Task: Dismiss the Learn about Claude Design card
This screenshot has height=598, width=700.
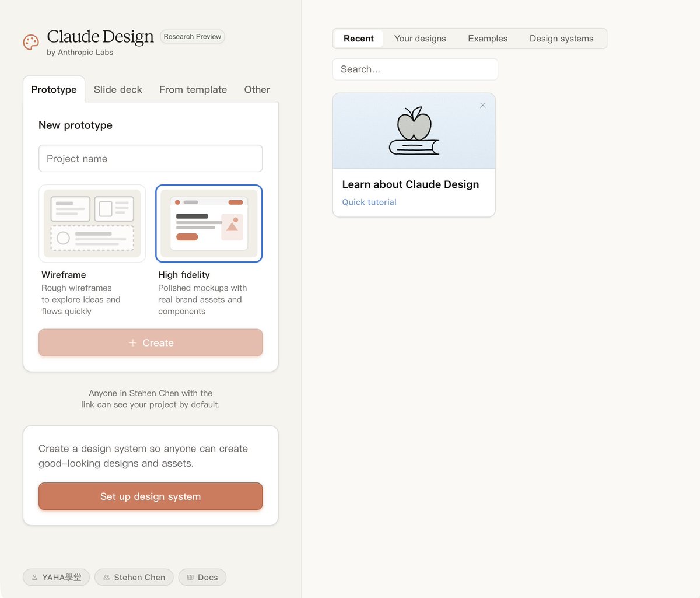Action: tap(483, 106)
